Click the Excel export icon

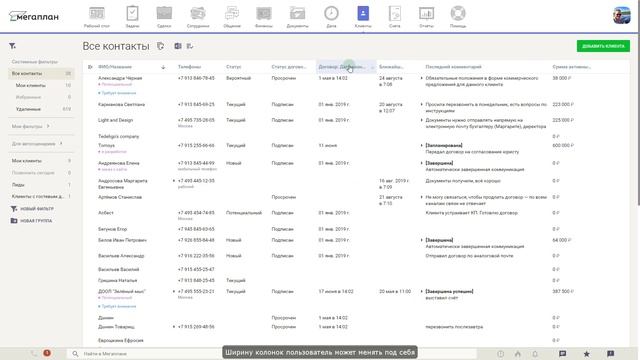point(178,46)
